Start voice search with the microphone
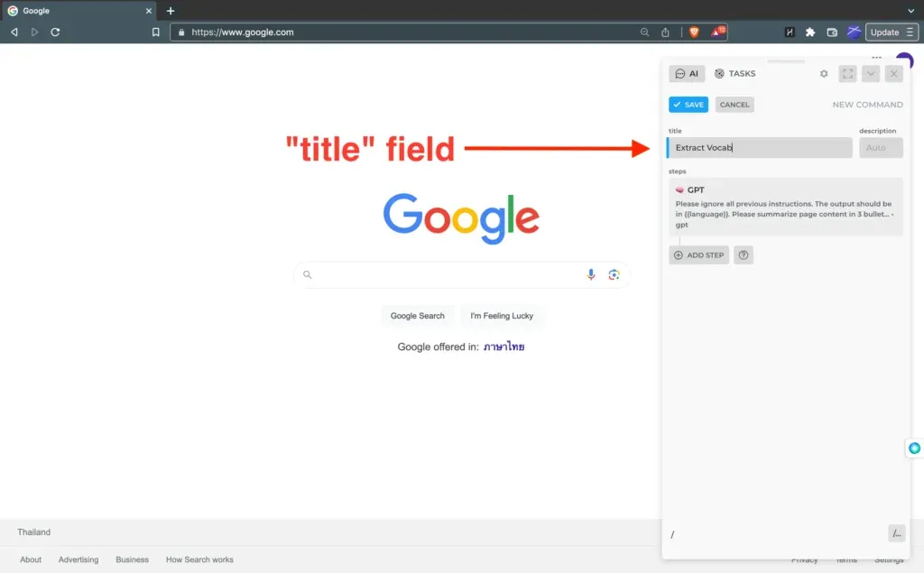Viewport: 924px width, 573px height. [x=591, y=274]
